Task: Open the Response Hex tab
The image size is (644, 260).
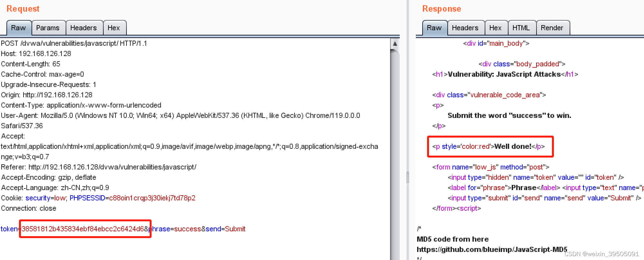Action: point(496,28)
